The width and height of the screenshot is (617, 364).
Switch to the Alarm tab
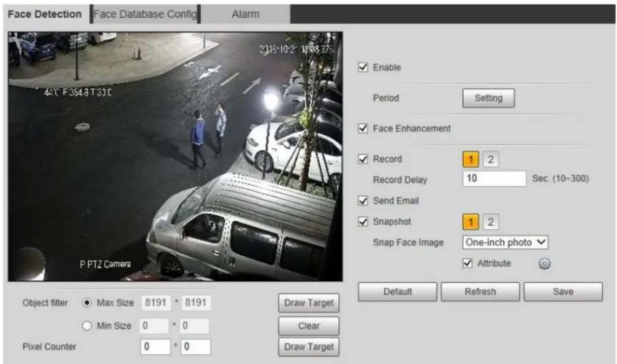246,14
